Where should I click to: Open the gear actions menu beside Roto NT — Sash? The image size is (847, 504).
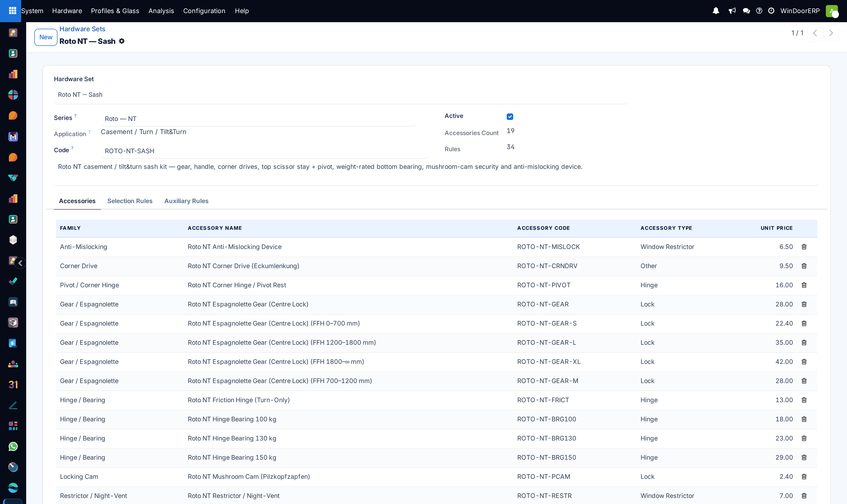pos(122,41)
